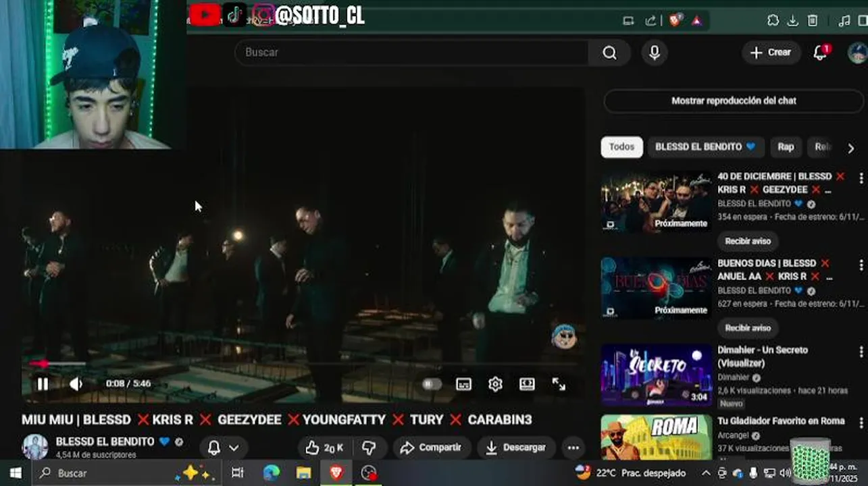Click trash icon in browser toolbar
868x486 pixels.
pyautogui.click(x=813, y=21)
